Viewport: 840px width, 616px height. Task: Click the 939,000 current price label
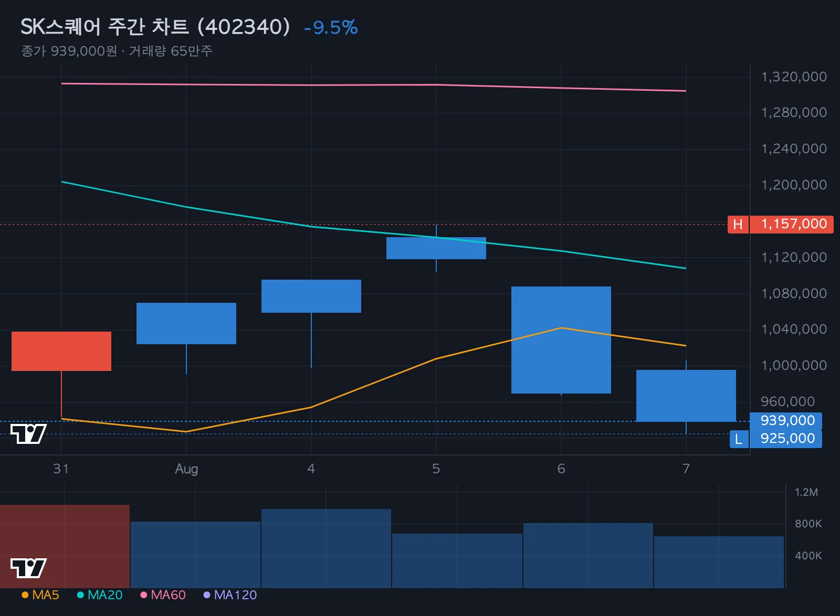click(786, 421)
